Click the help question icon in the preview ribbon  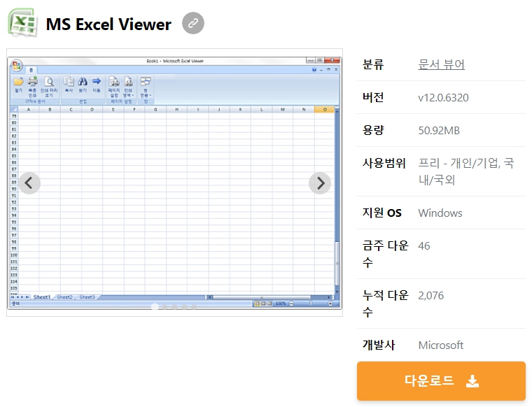(x=314, y=70)
